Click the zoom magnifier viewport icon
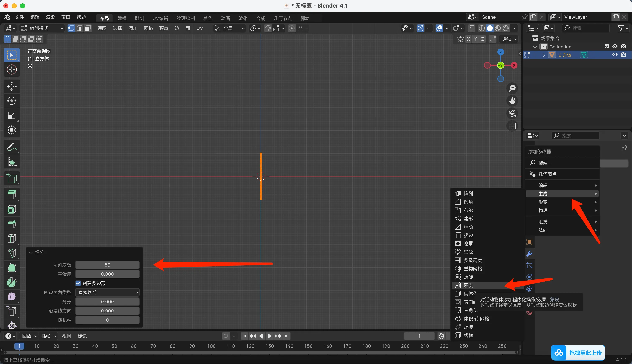 point(512,88)
